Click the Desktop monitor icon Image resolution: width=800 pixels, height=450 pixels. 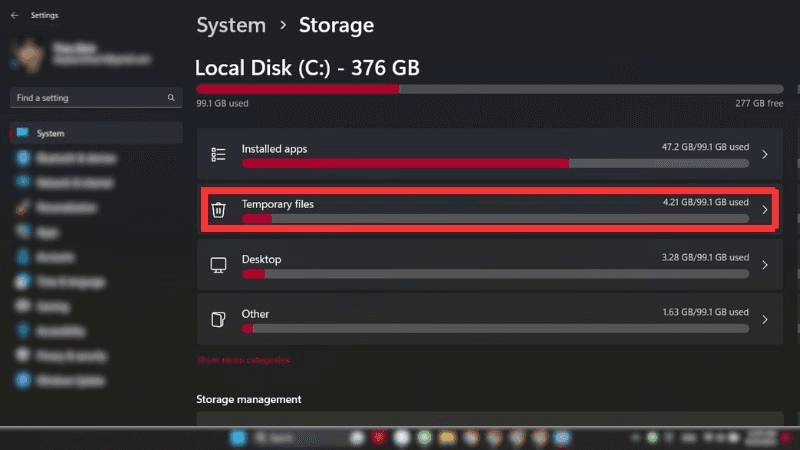click(218, 265)
